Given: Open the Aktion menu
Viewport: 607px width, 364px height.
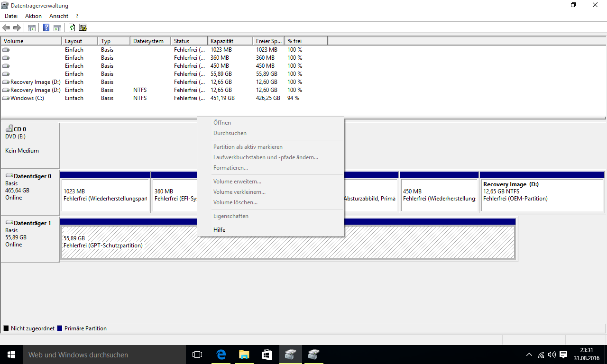Looking at the screenshot, I should pyautogui.click(x=33, y=16).
